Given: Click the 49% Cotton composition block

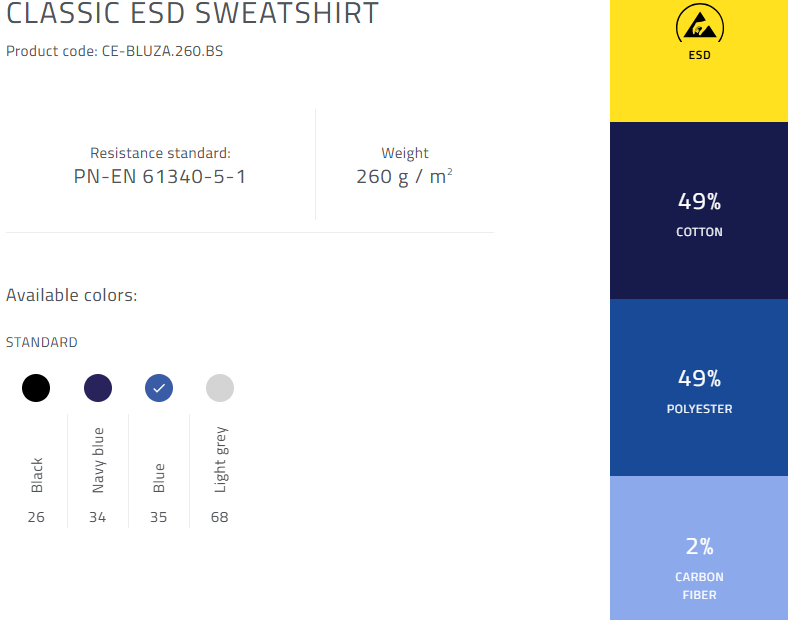Looking at the screenshot, I should pyautogui.click(x=699, y=211).
